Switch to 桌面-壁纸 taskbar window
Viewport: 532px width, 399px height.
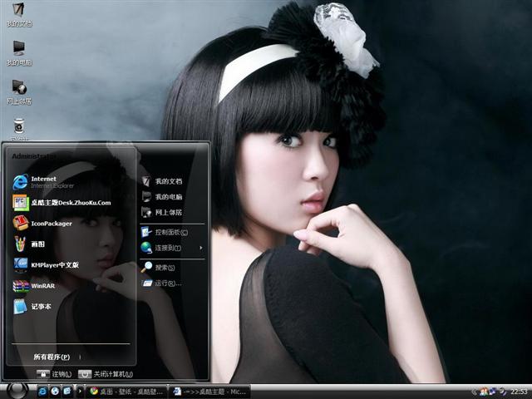(126, 392)
